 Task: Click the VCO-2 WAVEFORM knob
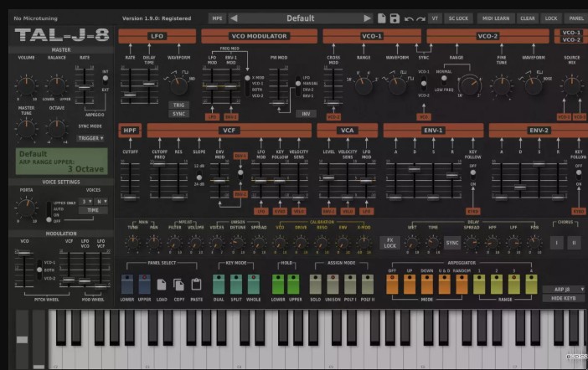pos(534,86)
